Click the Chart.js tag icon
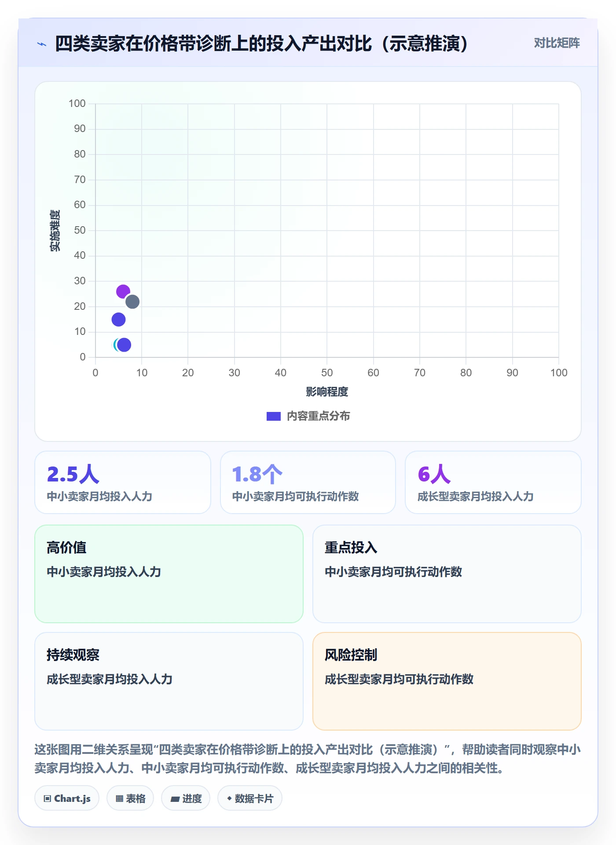 [x=48, y=798]
